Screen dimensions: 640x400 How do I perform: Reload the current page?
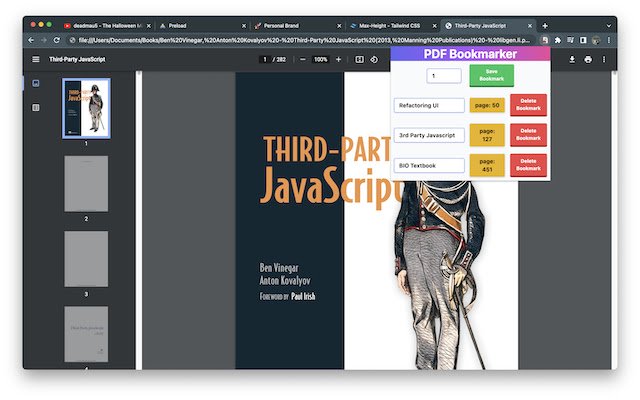point(57,40)
